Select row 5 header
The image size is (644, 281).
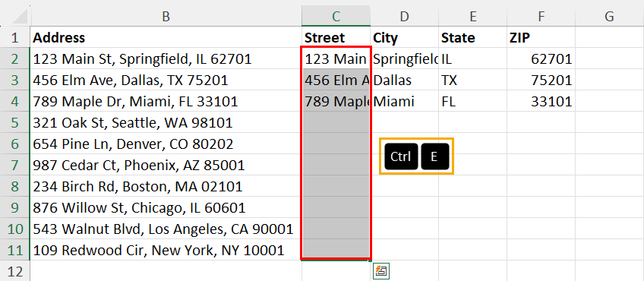coord(14,122)
